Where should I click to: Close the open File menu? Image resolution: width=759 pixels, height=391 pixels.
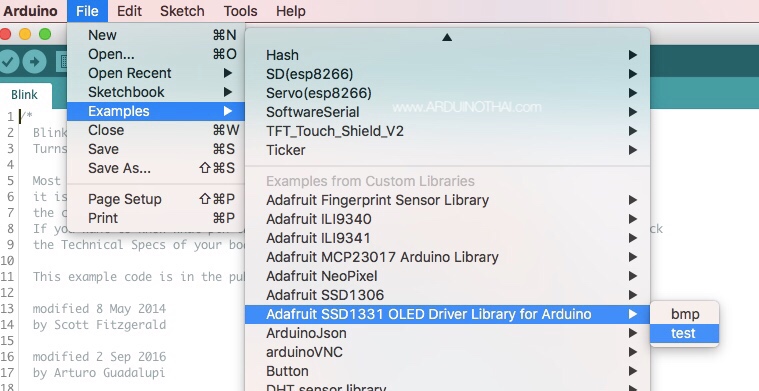(88, 11)
